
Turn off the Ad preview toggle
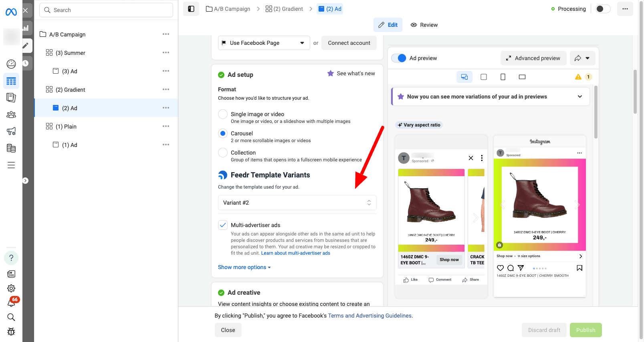399,58
